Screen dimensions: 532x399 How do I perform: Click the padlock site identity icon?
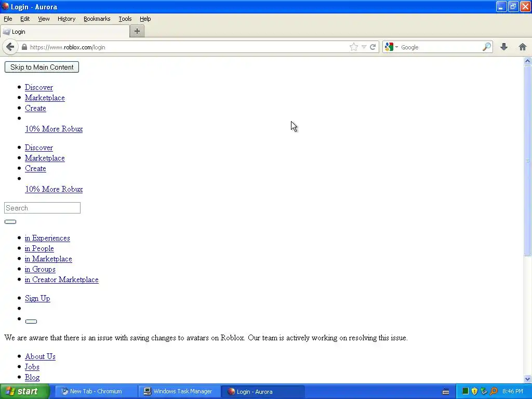coord(24,47)
